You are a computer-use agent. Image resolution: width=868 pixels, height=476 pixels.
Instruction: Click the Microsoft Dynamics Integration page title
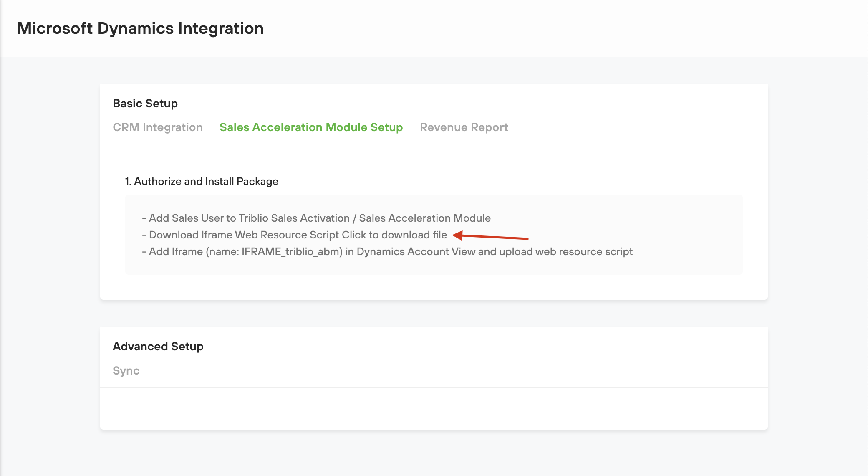(x=140, y=28)
